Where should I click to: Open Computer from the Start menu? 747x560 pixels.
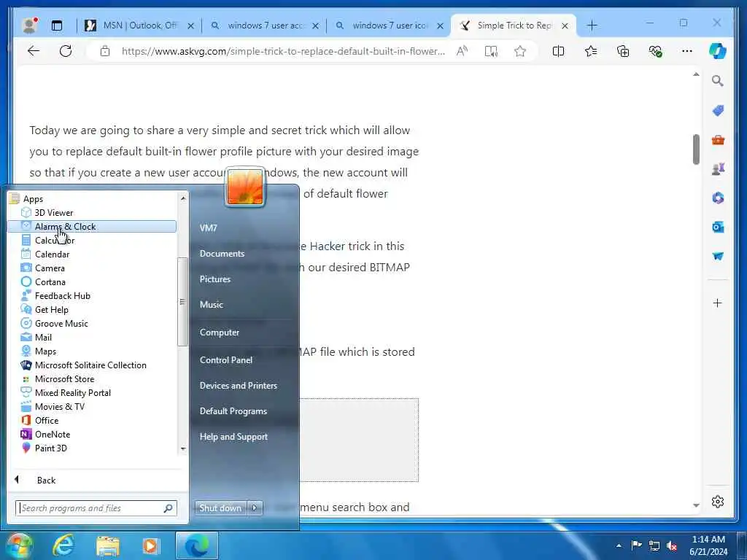click(219, 332)
